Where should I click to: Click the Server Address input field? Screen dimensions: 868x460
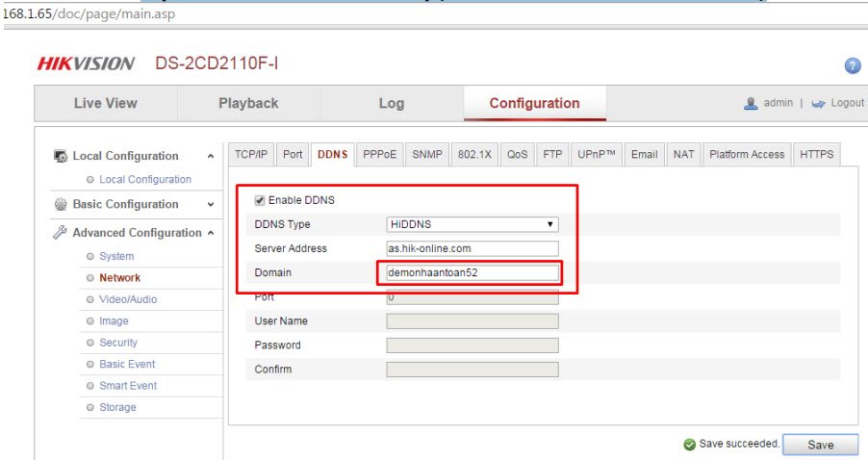click(x=472, y=248)
